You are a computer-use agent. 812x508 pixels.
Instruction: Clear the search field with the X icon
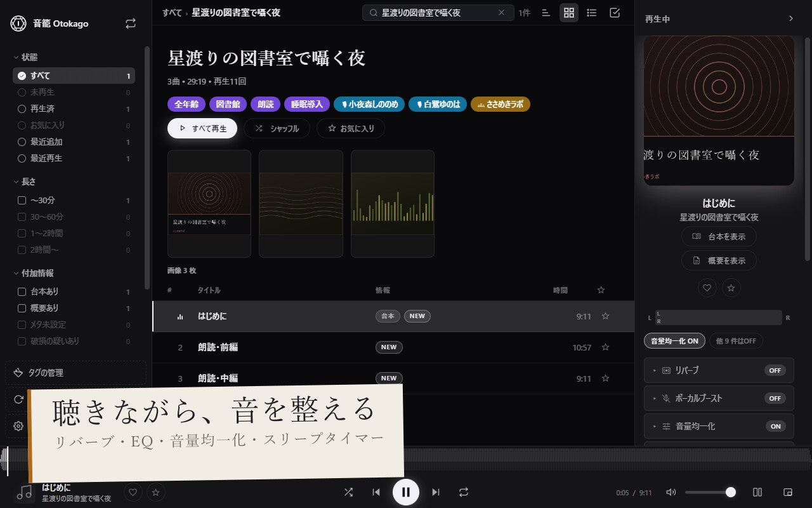[501, 13]
